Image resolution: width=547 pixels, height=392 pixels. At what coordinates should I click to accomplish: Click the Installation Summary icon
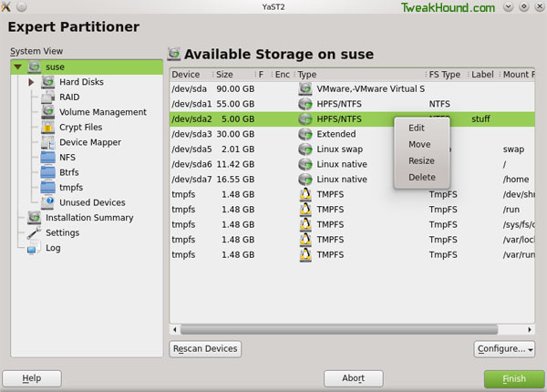(35, 218)
